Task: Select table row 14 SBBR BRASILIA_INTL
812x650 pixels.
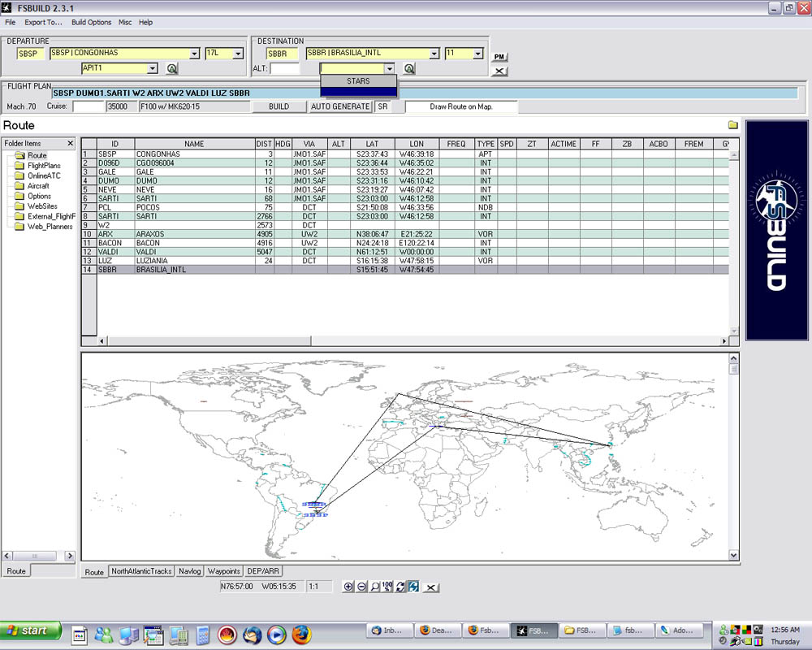Action: click(405, 270)
